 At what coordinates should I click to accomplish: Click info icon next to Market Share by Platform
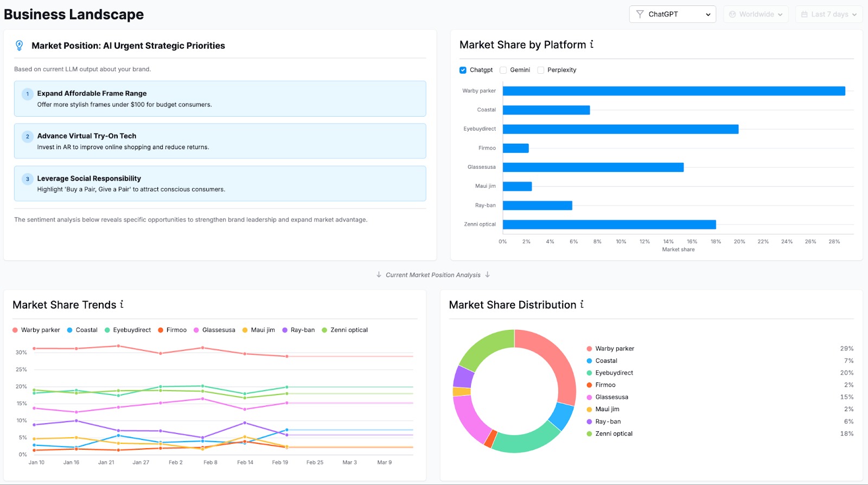click(592, 44)
